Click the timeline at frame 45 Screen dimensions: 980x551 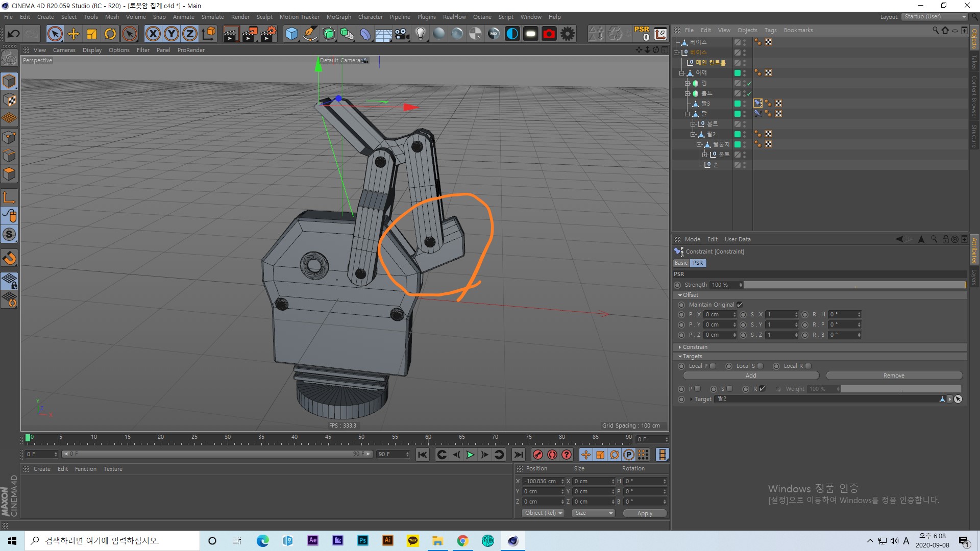click(x=328, y=438)
